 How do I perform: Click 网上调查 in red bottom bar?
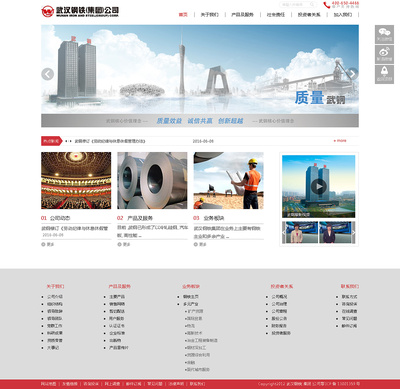point(112,384)
